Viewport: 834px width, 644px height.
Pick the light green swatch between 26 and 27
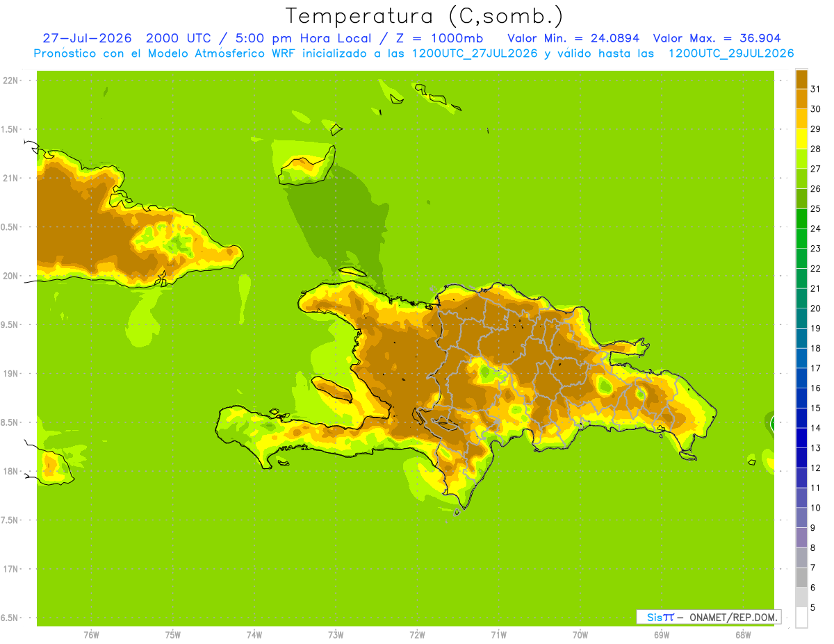(801, 179)
